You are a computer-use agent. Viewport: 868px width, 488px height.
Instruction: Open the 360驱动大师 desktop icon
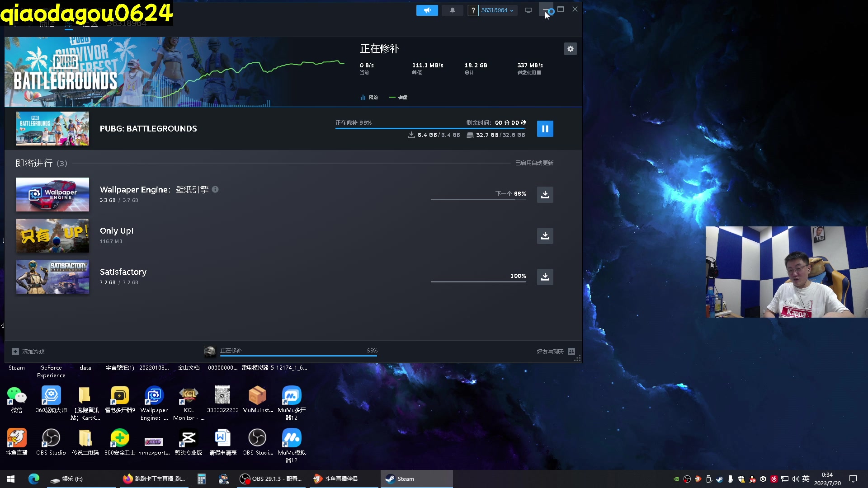[51, 400]
